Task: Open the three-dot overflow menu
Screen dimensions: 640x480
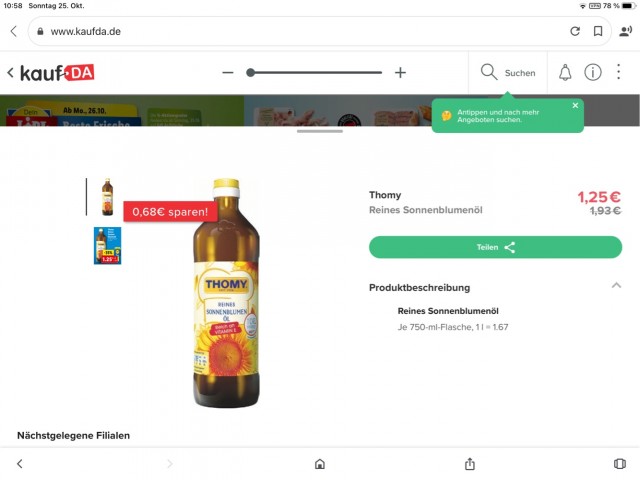Action: [619, 72]
